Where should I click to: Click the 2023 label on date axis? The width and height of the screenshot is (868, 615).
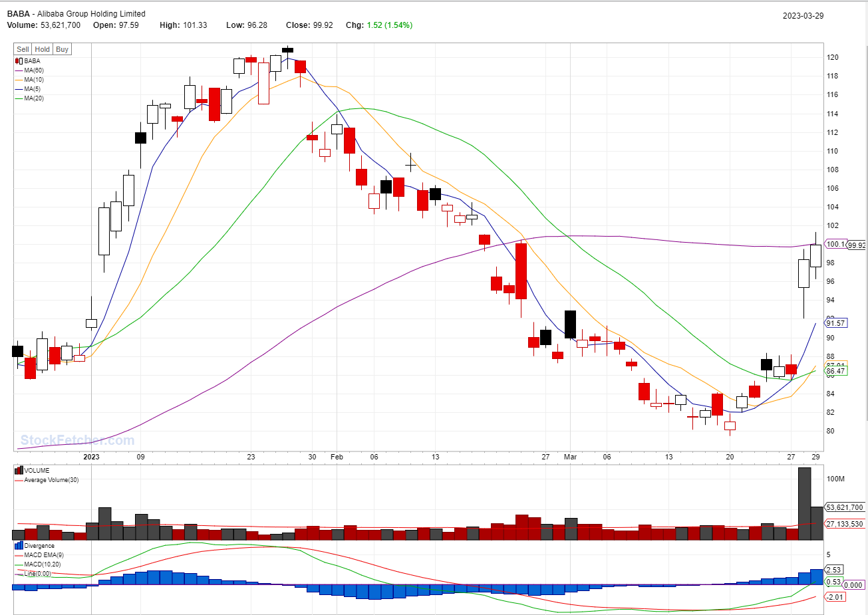(91, 457)
